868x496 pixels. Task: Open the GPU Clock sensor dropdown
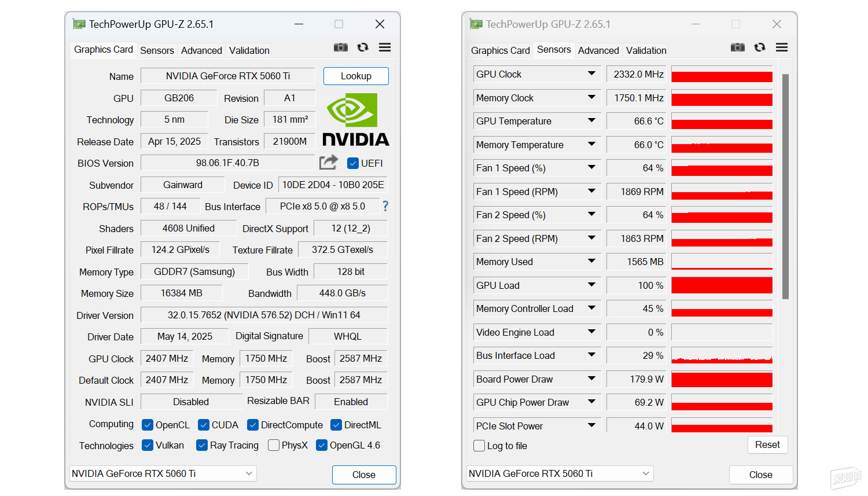(591, 74)
